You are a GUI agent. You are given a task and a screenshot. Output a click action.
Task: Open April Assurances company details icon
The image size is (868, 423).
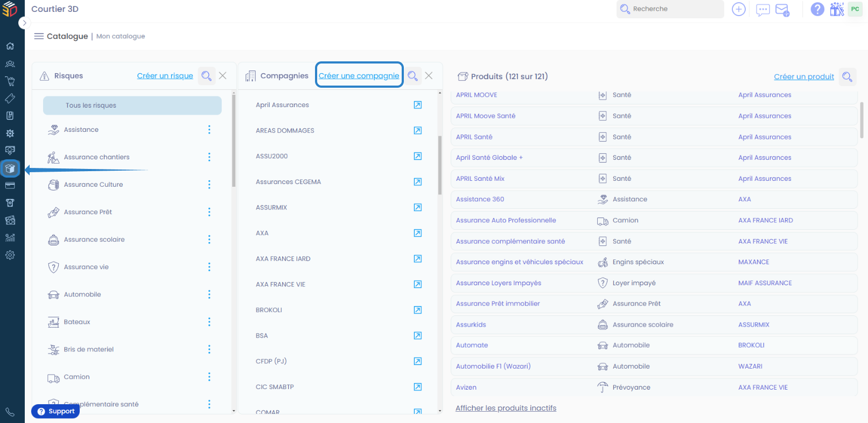pos(417,105)
